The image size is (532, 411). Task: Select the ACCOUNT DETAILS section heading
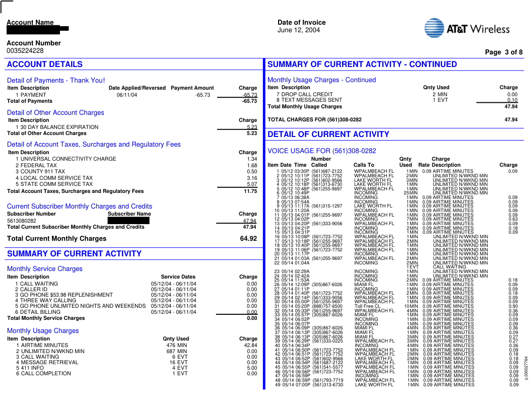45,64
